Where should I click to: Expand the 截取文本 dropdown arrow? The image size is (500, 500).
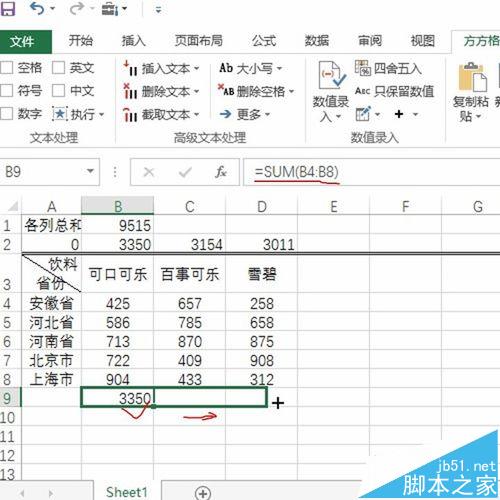pos(197,115)
